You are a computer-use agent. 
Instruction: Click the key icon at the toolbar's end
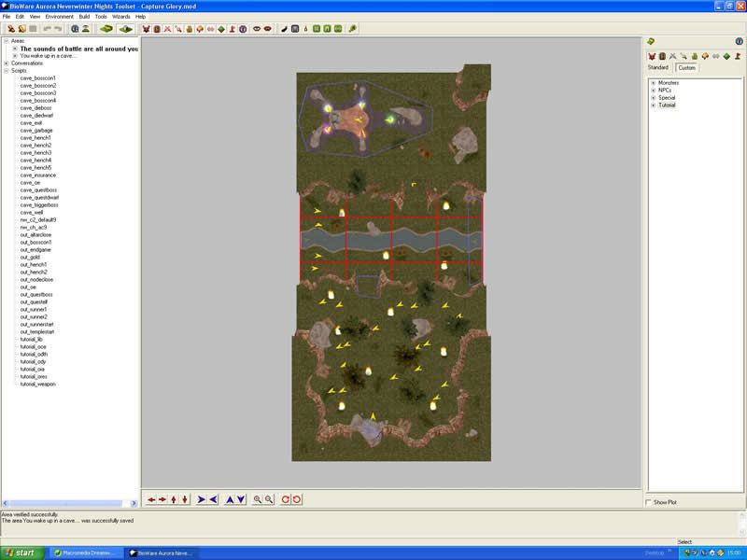click(x=353, y=29)
